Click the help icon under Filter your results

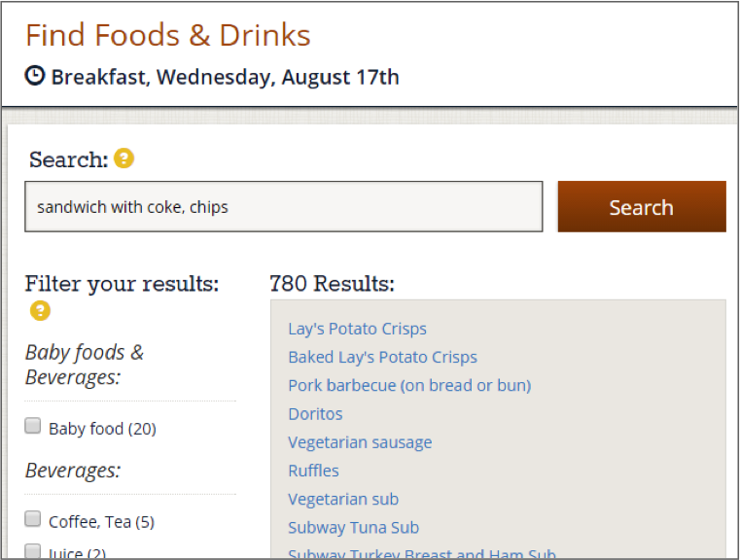[x=40, y=311]
